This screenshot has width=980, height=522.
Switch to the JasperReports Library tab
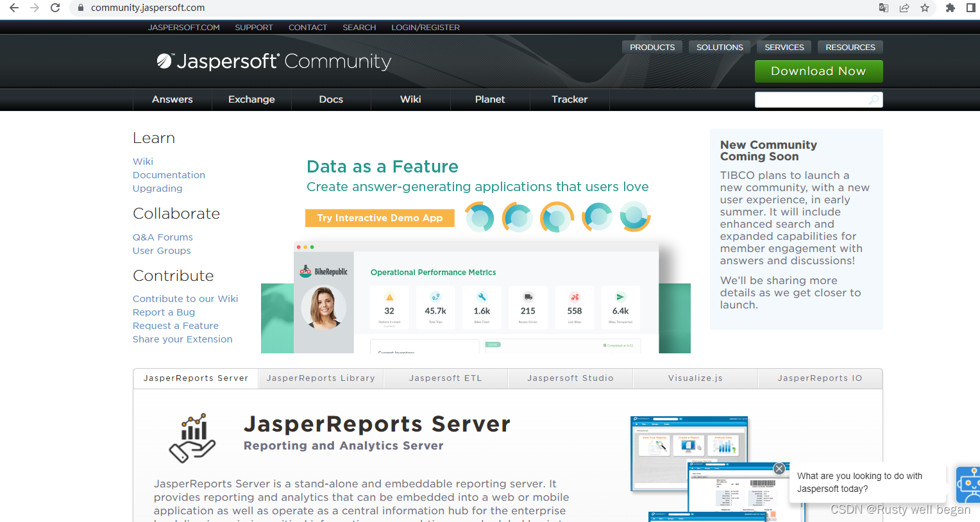coord(321,378)
